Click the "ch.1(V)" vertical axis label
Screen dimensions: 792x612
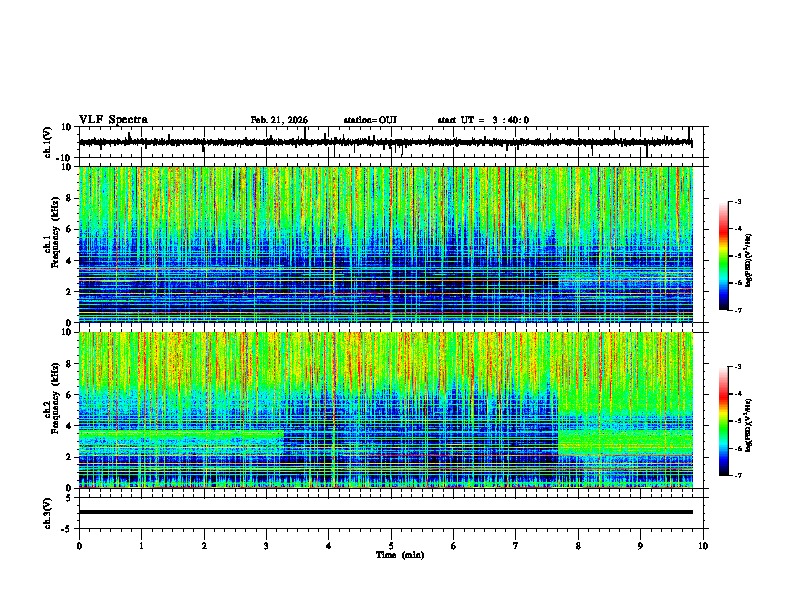[x=48, y=142]
